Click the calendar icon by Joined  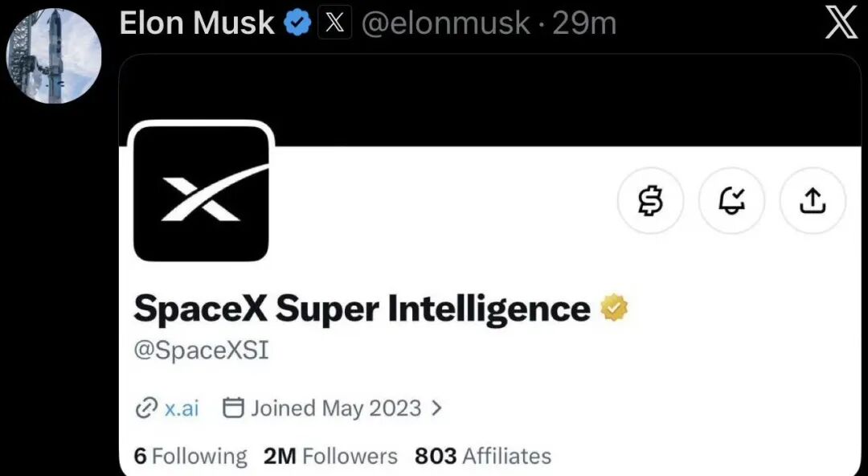233,408
